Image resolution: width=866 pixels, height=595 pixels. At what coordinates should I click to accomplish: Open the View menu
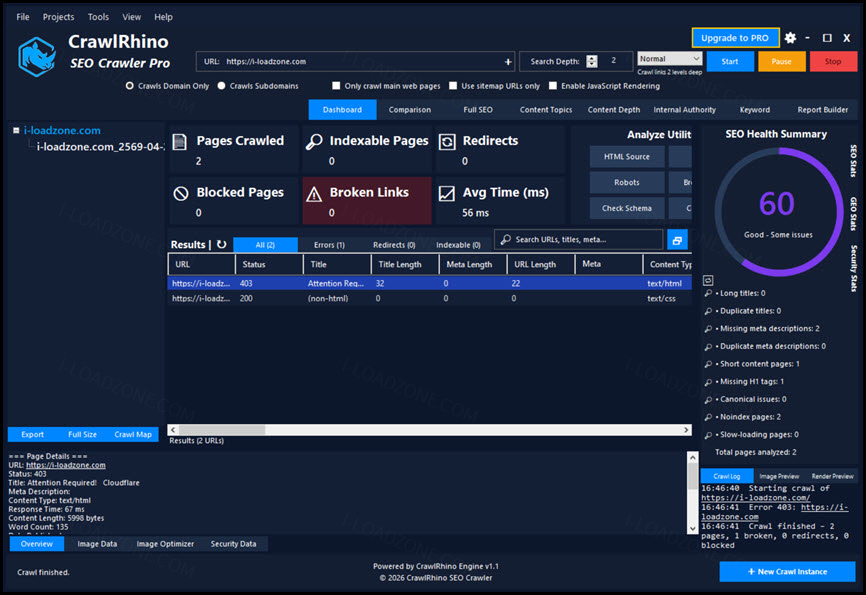[131, 17]
